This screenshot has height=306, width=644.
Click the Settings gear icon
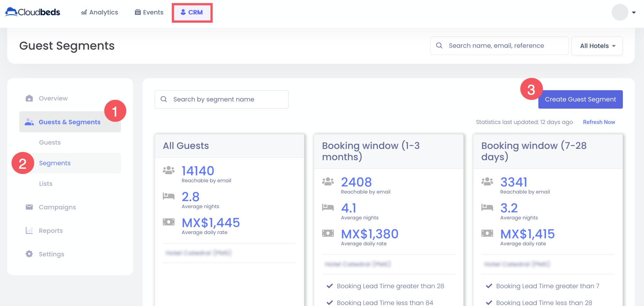point(29,254)
